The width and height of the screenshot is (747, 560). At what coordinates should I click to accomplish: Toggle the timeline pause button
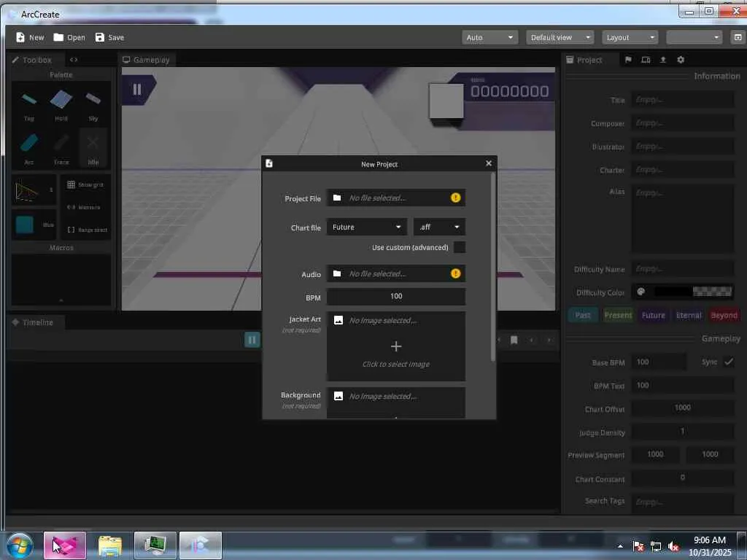tap(252, 340)
